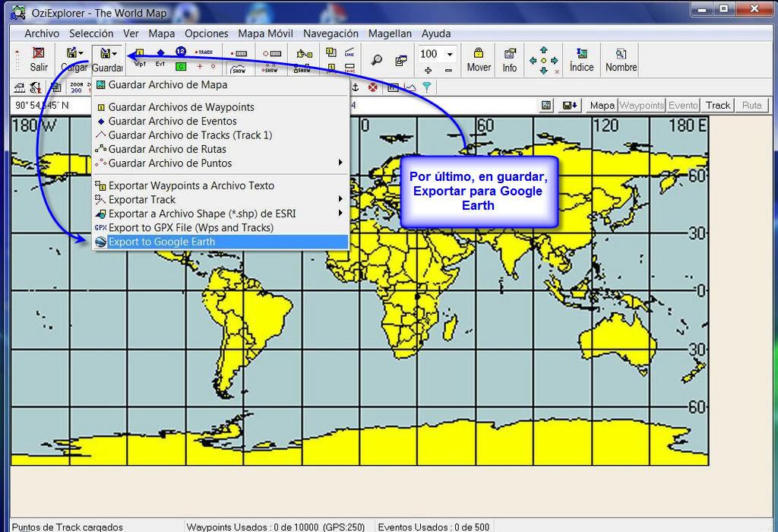Viewport: 778px width, 532px height.
Task: Open the Opciones menu
Action: pos(207,33)
